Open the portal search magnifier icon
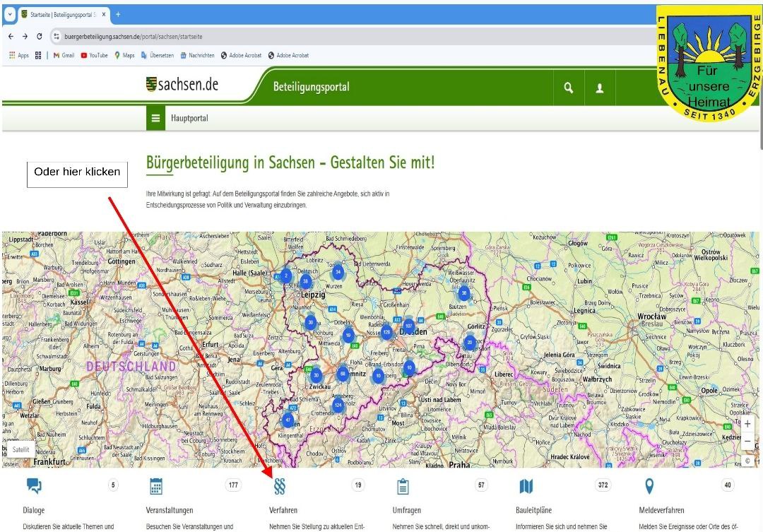 (x=568, y=88)
